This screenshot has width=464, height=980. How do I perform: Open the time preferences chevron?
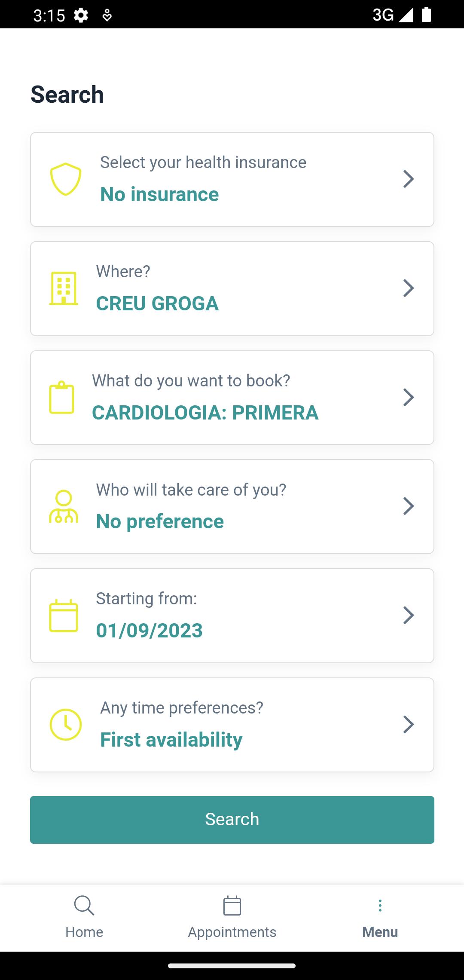point(409,725)
